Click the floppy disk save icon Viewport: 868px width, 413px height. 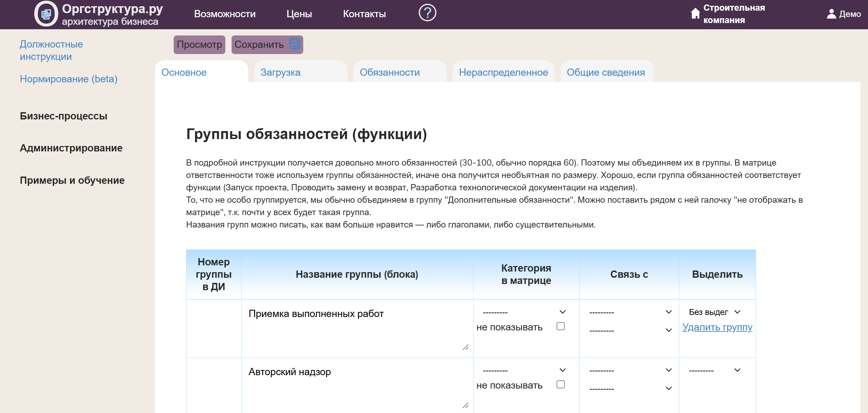(295, 44)
